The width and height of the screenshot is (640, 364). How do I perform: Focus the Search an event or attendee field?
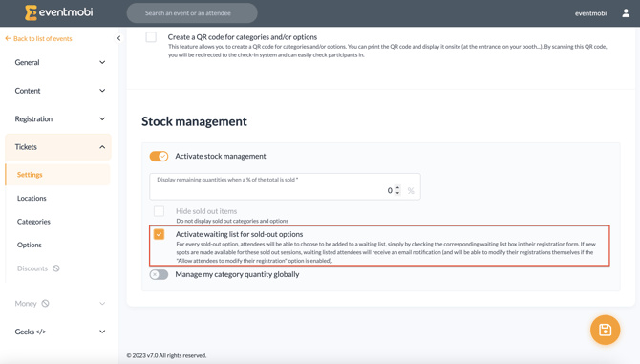192,13
